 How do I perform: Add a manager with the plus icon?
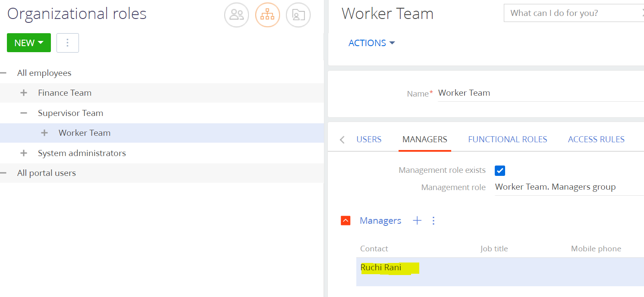(417, 221)
